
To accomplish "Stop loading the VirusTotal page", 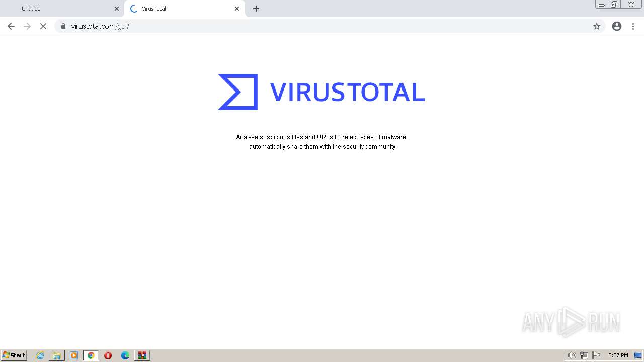I will tap(43, 26).
